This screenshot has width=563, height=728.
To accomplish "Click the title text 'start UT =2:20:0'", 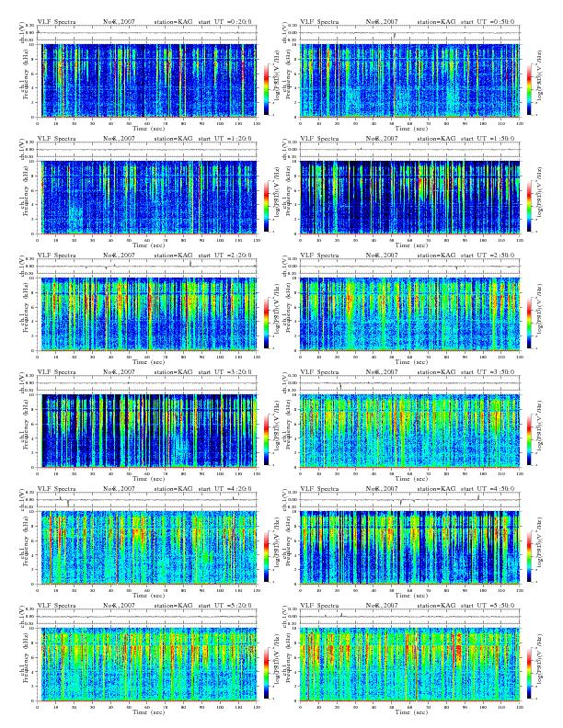I will [224, 256].
